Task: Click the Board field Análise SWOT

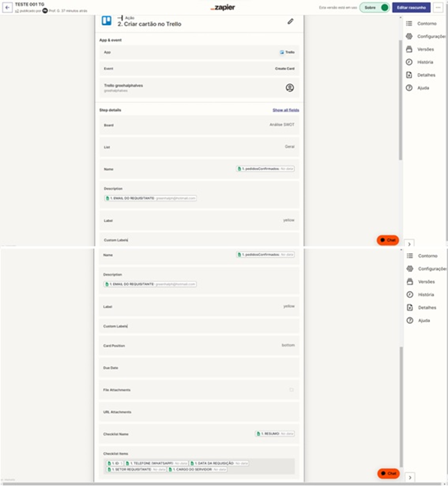Action: 199,125
